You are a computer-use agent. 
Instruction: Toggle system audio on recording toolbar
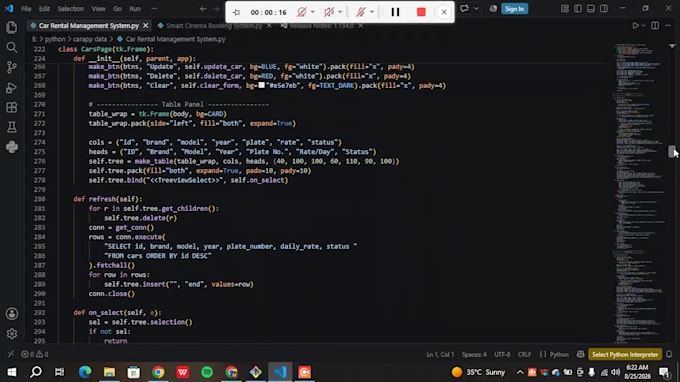329,12
